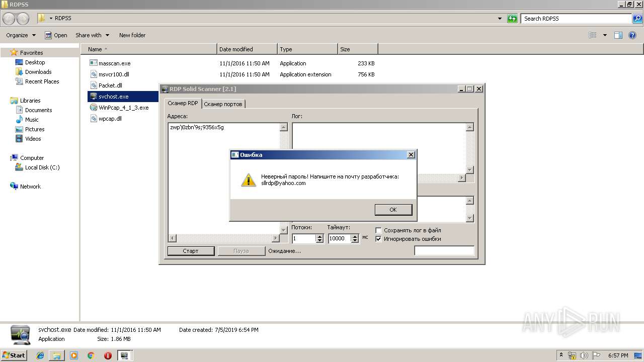Open Videos library

33,139
